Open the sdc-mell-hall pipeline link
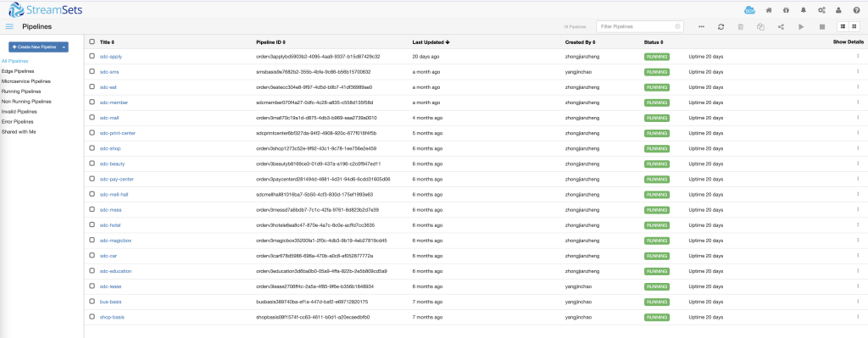The height and width of the screenshot is (338, 868). point(114,194)
